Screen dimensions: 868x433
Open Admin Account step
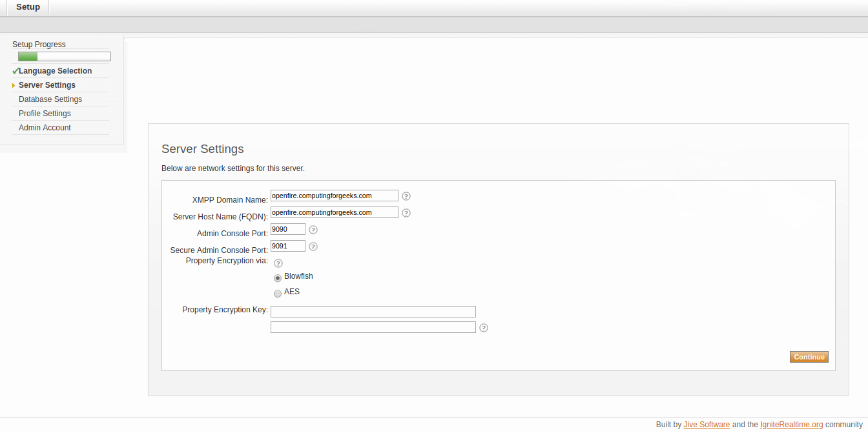point(45,128)
